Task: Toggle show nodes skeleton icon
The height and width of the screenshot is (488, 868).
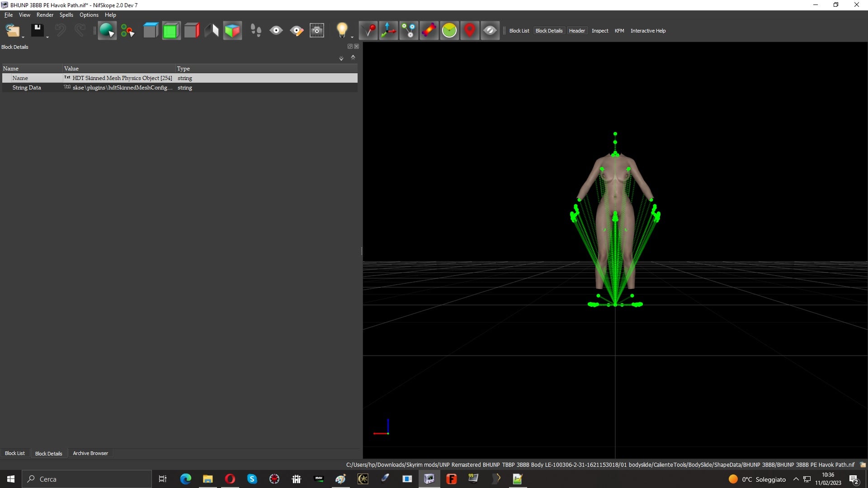Action: point(409,31)
